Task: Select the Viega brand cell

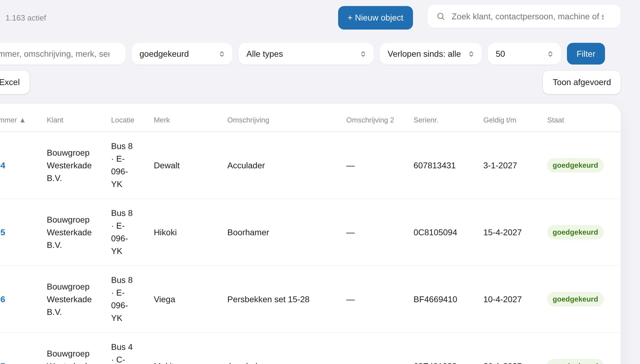Action: 164,299
